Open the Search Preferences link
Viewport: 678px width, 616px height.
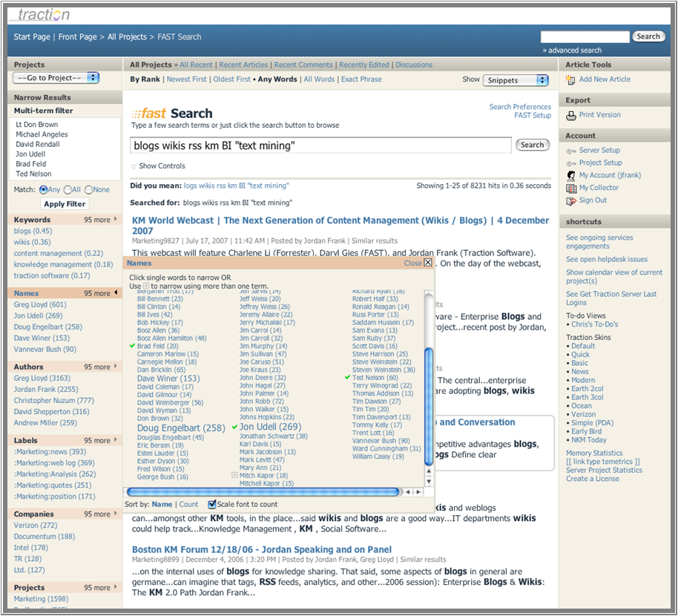tap(520, 107)
